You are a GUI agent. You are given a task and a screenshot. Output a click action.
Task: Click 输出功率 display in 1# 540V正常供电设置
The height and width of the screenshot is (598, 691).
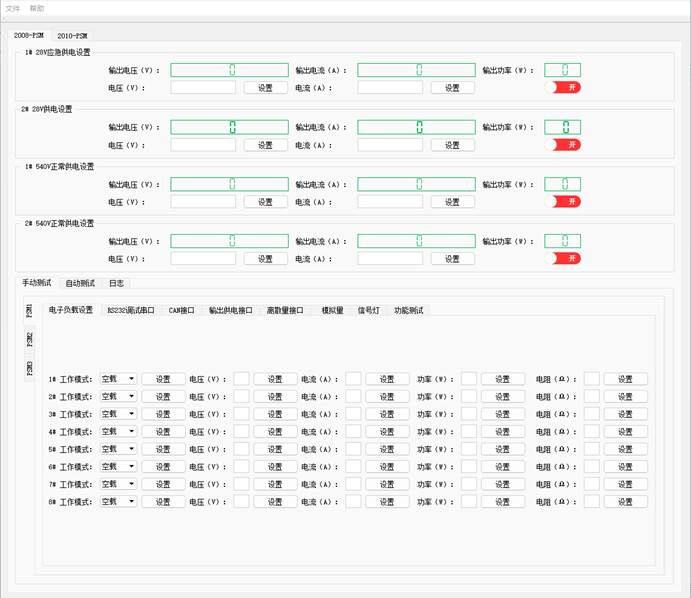[563, 184]
